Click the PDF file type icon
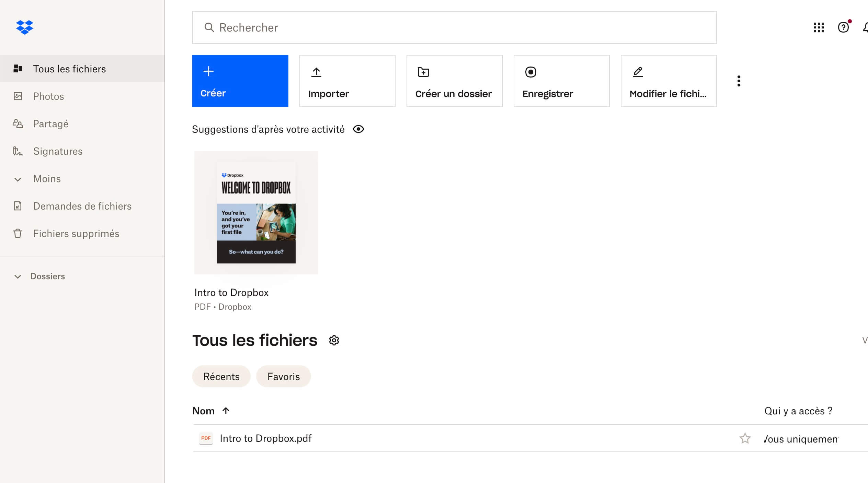 206,438
